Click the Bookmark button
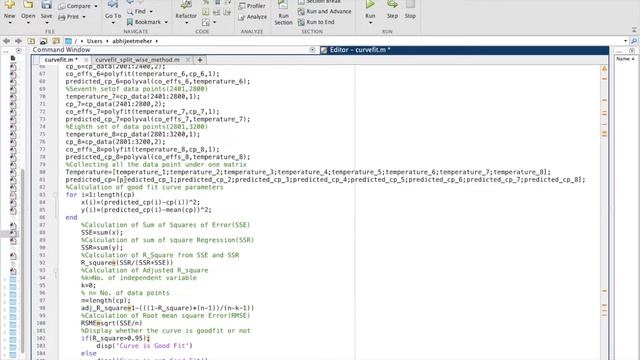Screen dimensions: 640x360 click(x=144, y=22)
